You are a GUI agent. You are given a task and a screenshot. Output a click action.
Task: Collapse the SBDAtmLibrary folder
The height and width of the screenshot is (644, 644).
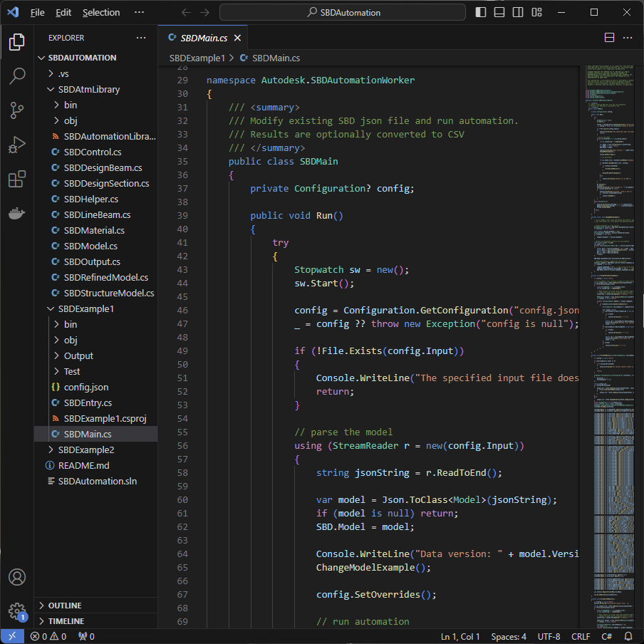88,89
